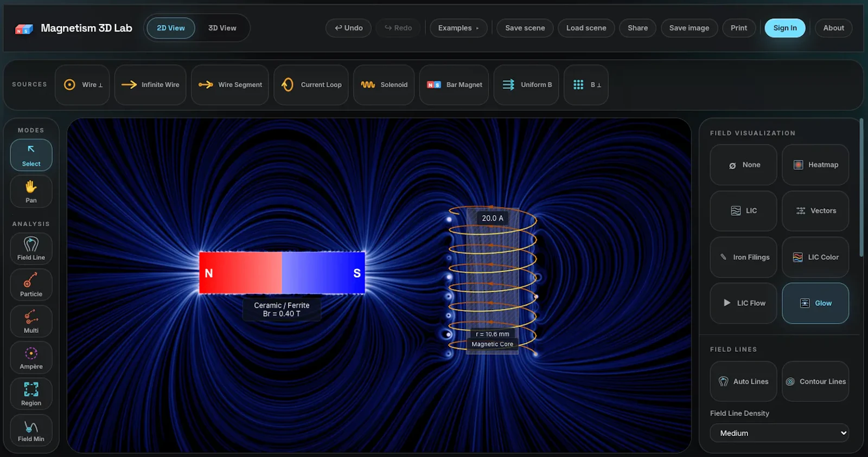868x457 pixels.
Task: Open the Field Line Density dropdown
Action: coord(779,433)
